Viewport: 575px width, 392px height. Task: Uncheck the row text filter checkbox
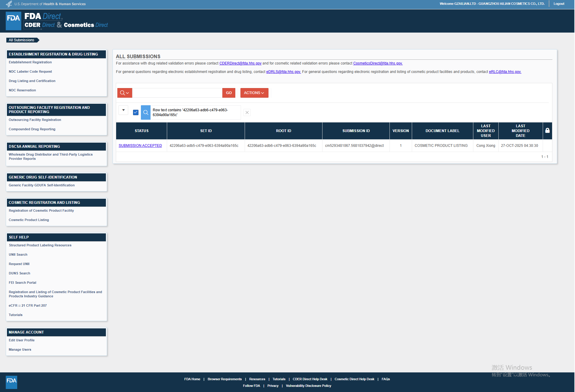point(136,112)
